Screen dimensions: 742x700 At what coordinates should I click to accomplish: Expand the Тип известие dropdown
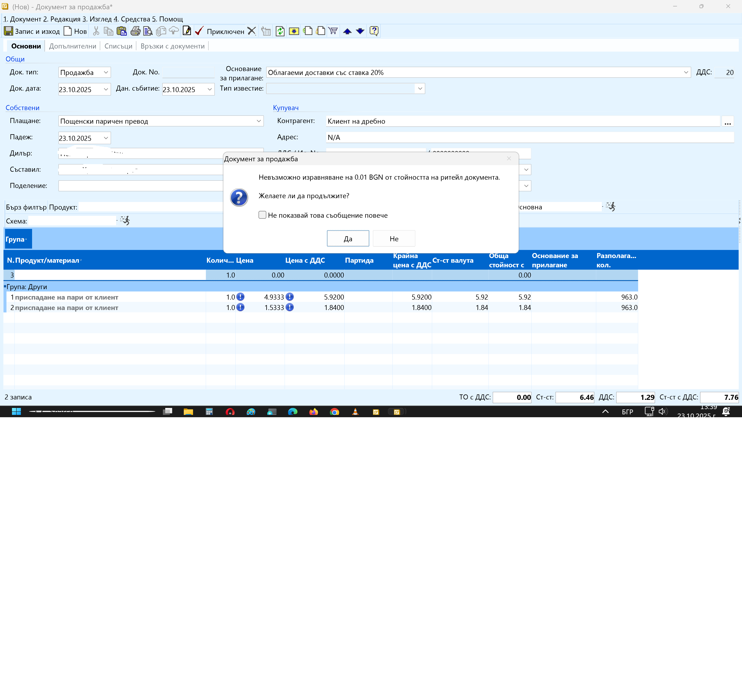click(420, 88)
